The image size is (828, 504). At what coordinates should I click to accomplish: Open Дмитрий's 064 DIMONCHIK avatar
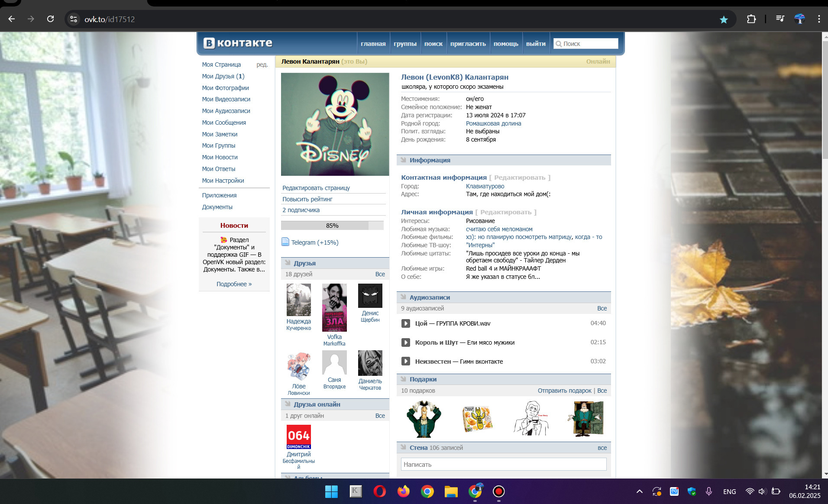(298, 437)
